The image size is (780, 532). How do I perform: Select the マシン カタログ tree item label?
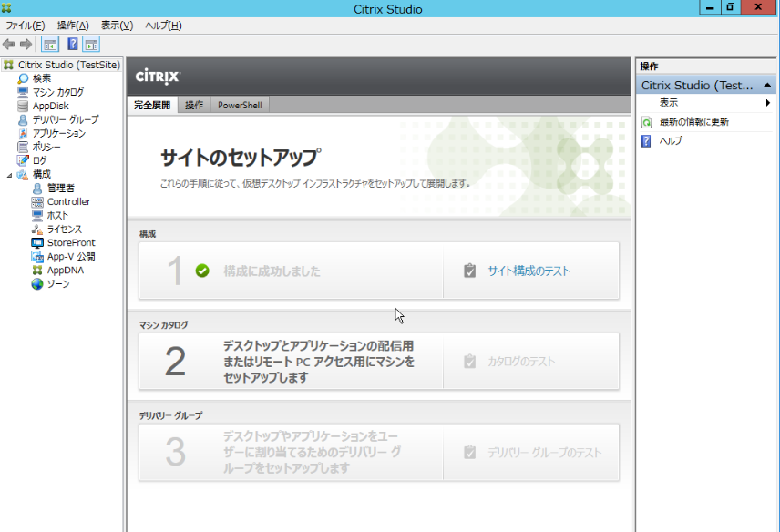(58, 92)
